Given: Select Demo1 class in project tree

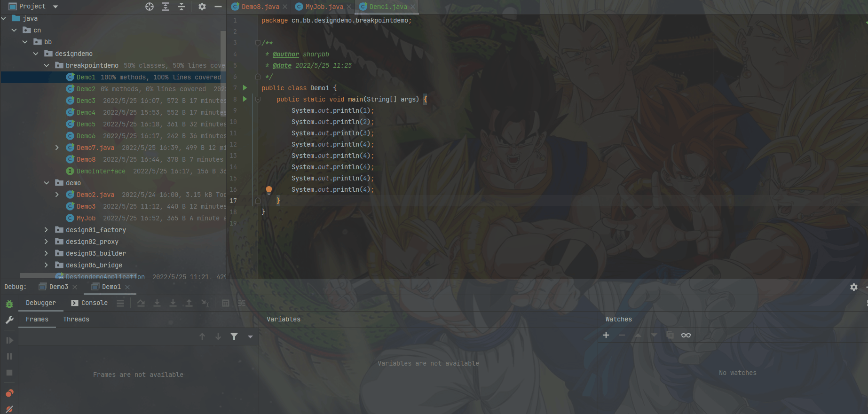Looking at the screenshot, I should 86,77.
